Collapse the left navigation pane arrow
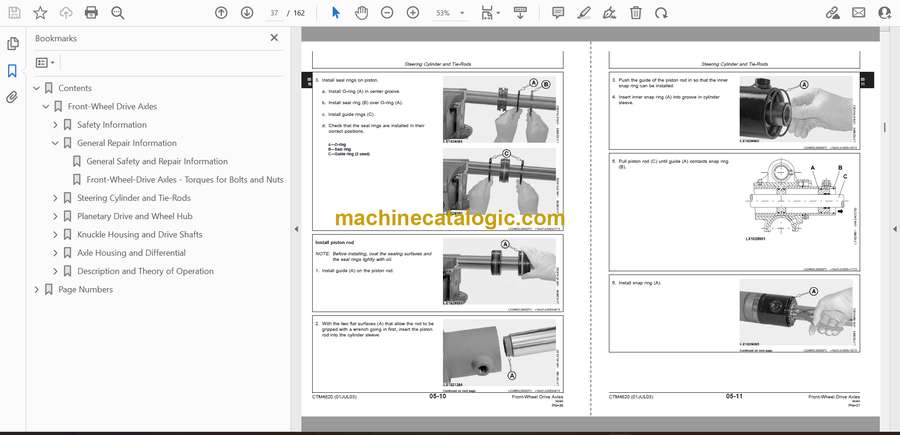This screenshot has height=435, width=900. (x=296, y=229)
